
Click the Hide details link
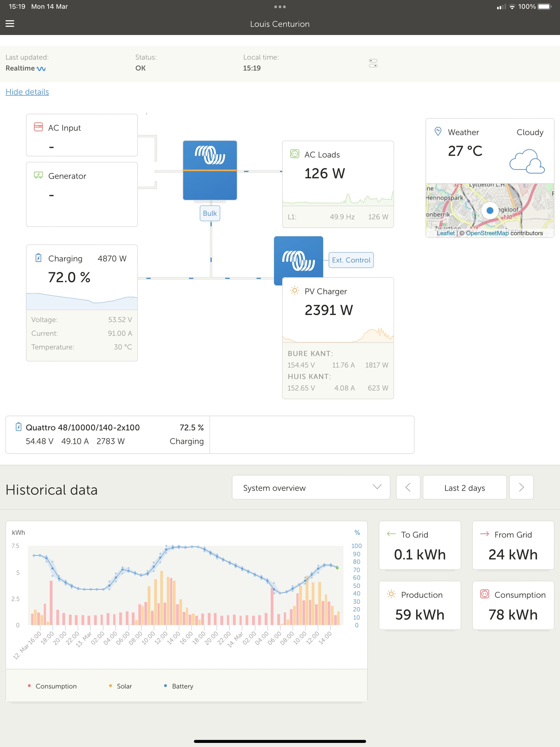click(x=27, y=92)
